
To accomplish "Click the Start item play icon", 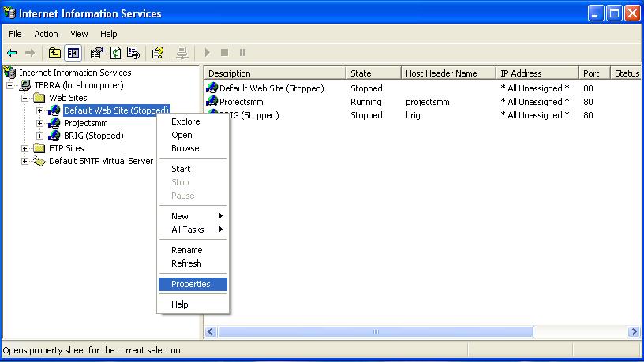I will 207,53.
